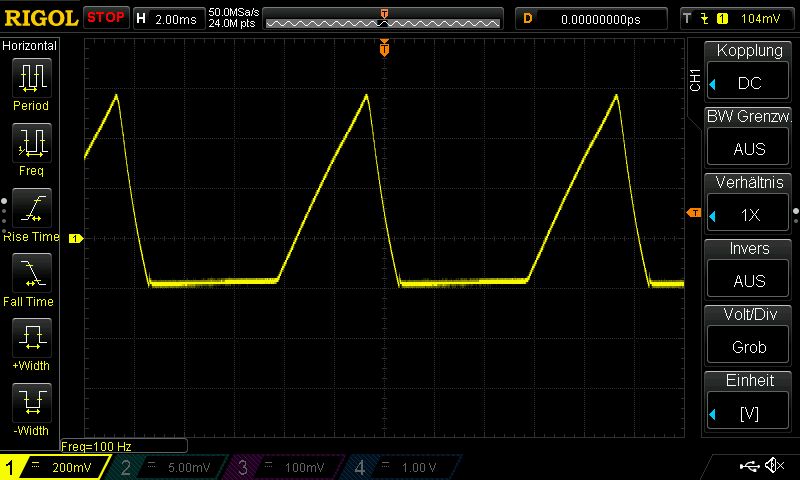Click the STOP run status button
800x480 pixels.
tap(106, 18)
